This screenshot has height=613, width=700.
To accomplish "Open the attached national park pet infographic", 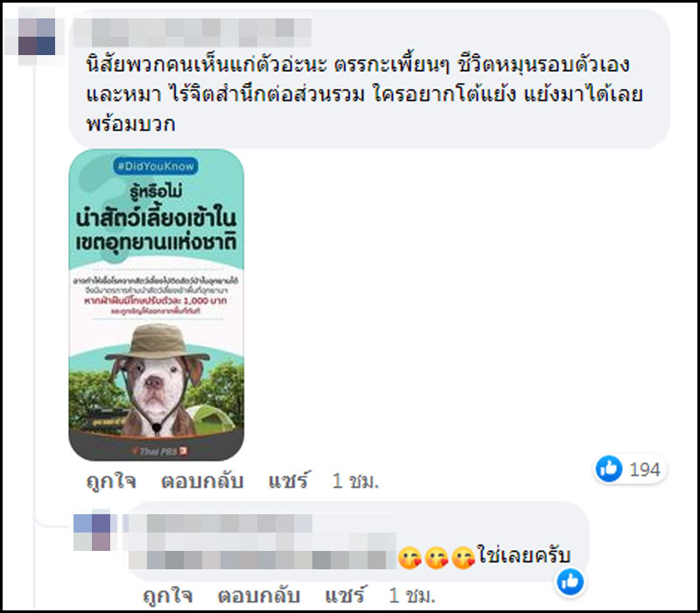I will pos(157,304).
